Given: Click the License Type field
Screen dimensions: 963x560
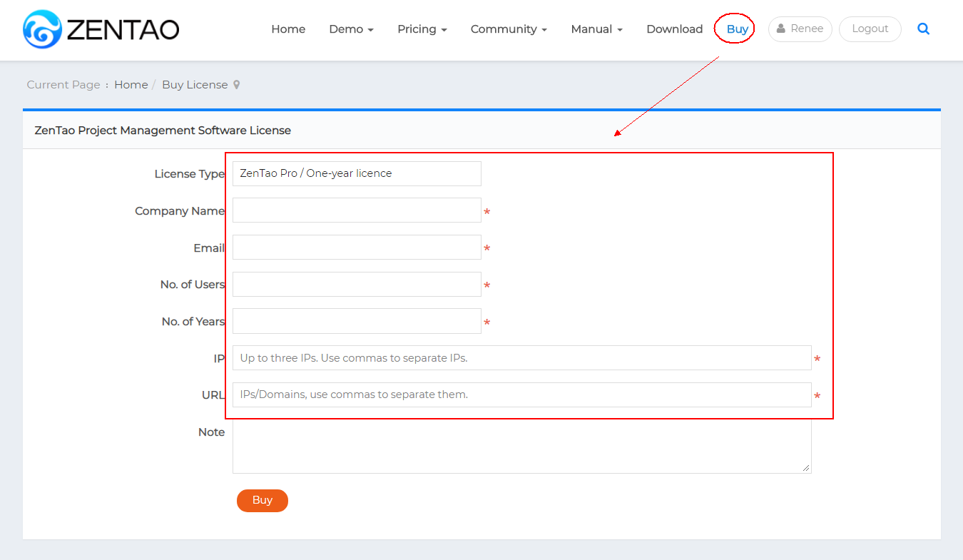Looking at the screenshot, I should [x=357, y=173].
